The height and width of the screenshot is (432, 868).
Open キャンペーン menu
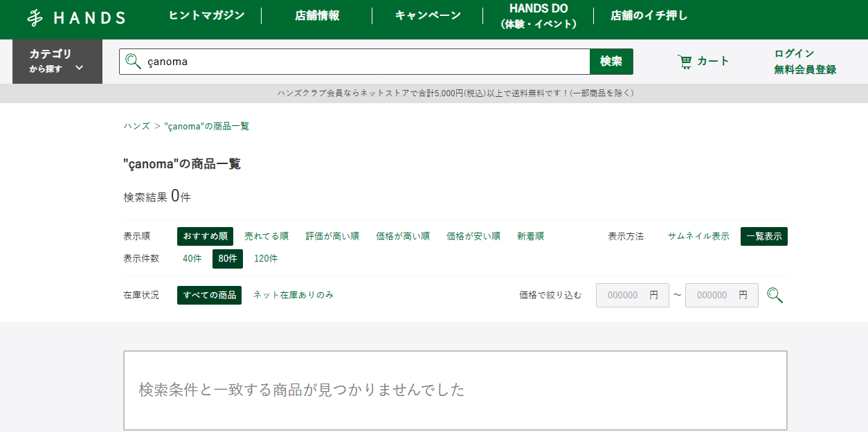pos(428,15)
